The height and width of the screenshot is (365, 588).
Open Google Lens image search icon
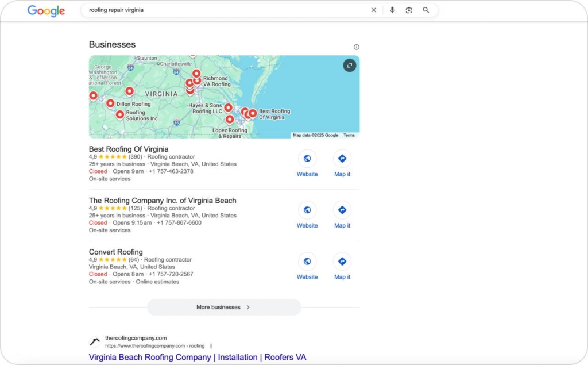pyautogui.click(x=409, y=10)
